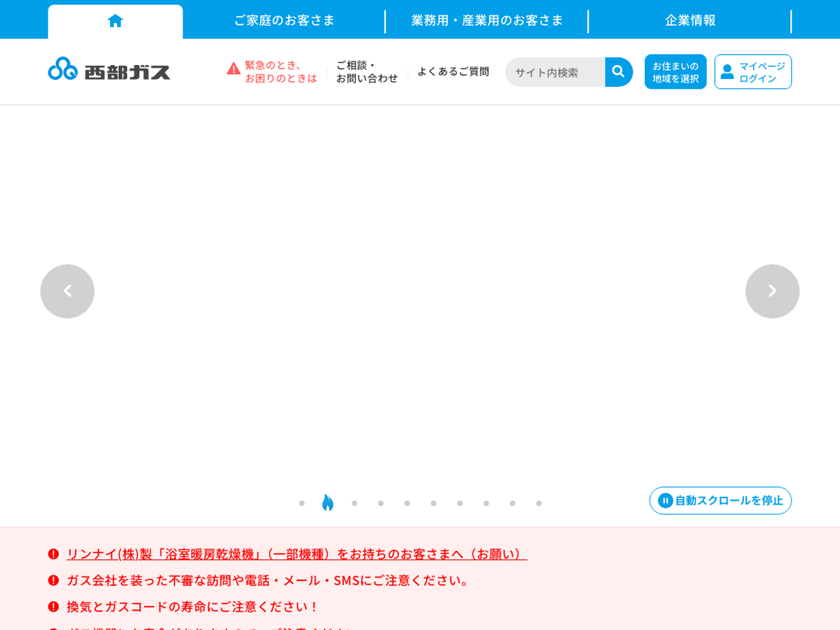
Task: Click the Saibu Gas logo
Action: click(x=109, y=70)
